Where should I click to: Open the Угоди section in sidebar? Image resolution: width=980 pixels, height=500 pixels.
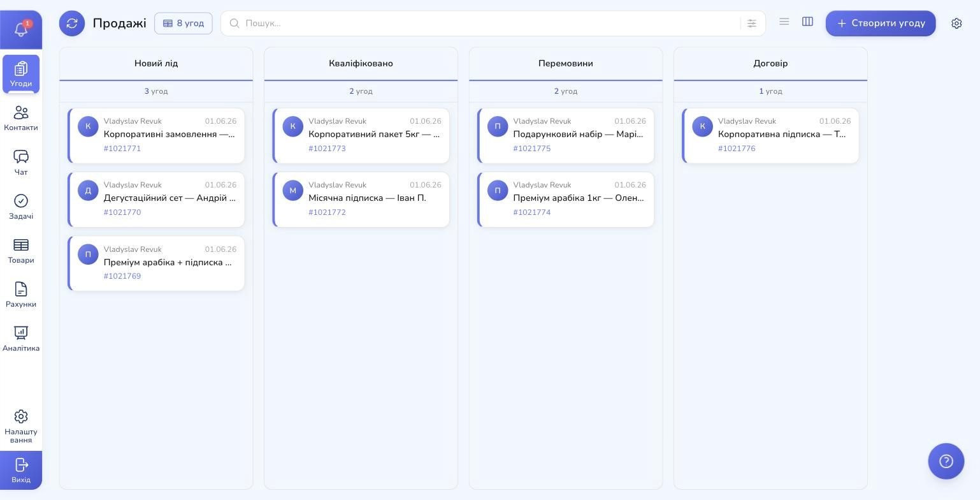[x=21, y=74]
